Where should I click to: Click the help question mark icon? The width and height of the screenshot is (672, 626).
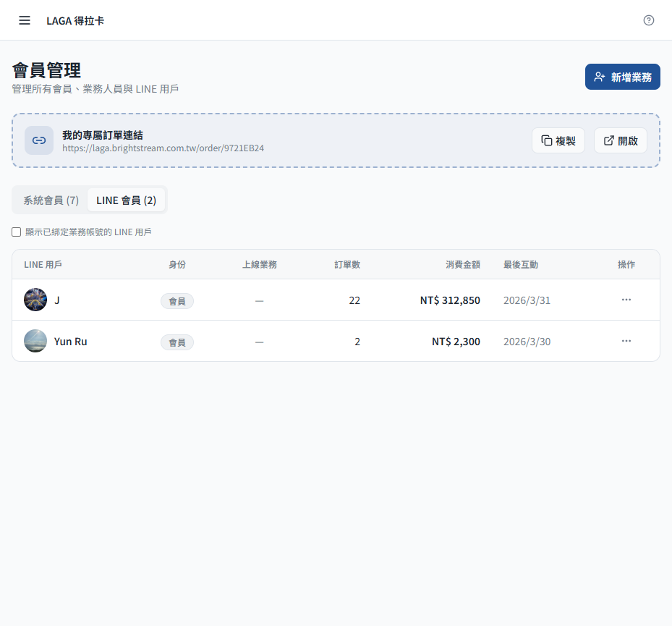[648, 20]
